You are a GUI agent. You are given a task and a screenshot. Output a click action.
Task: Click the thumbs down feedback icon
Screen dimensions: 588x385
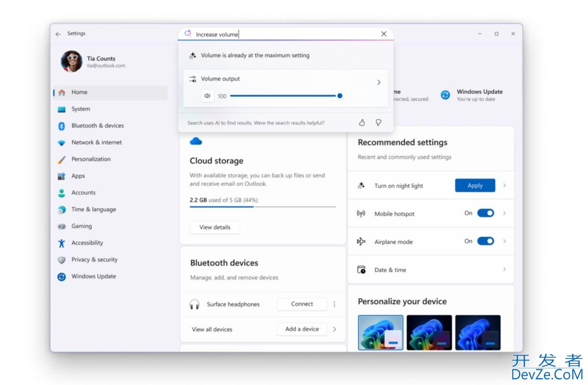378,123
